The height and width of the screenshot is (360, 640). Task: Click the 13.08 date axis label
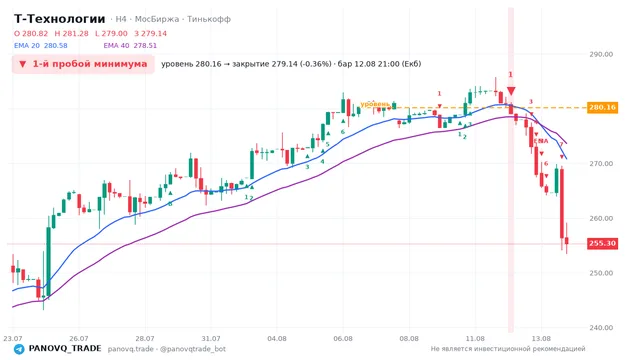point(541,338)
